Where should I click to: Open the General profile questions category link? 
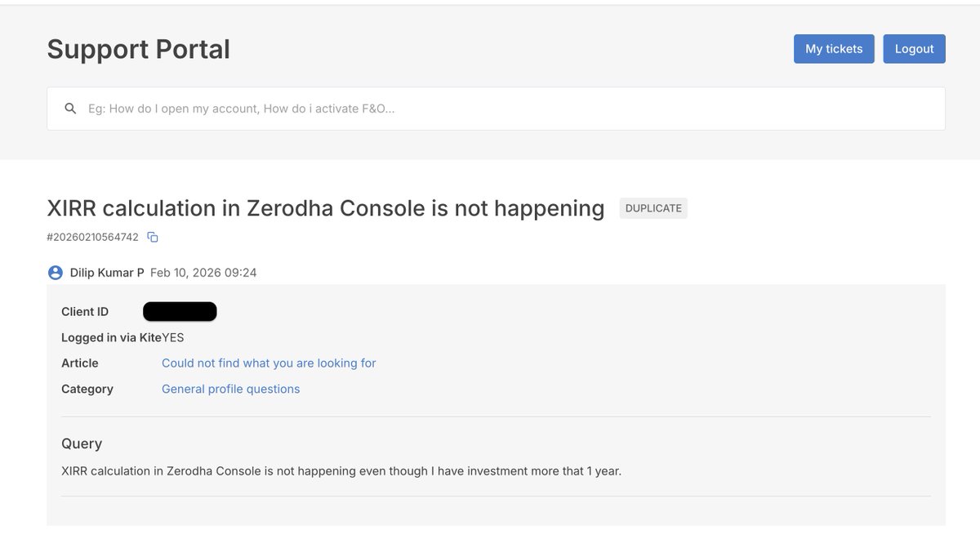(230, 390)
